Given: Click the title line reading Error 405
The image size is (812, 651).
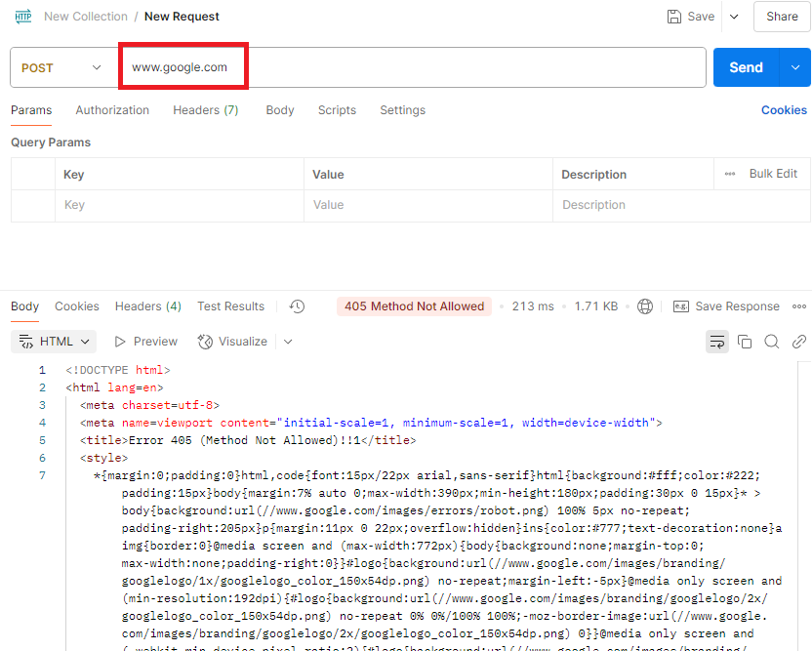Looking at the screenshot, I should 248,440.
